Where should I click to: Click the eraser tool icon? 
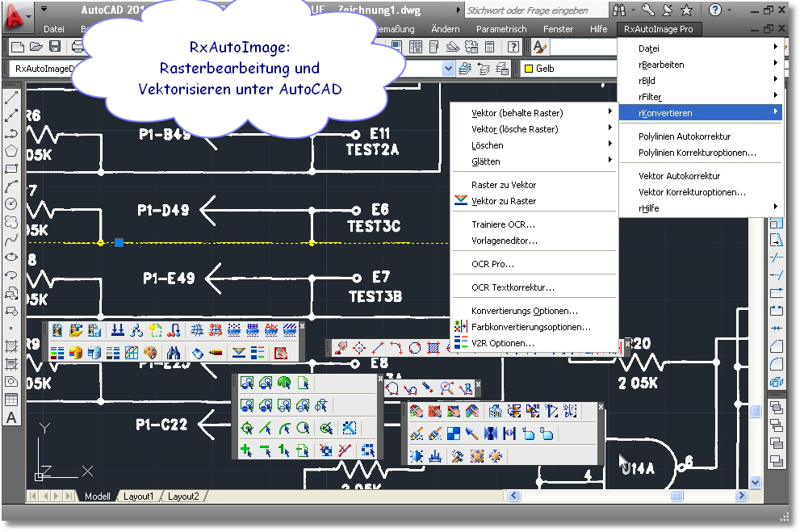click(198, 353)
